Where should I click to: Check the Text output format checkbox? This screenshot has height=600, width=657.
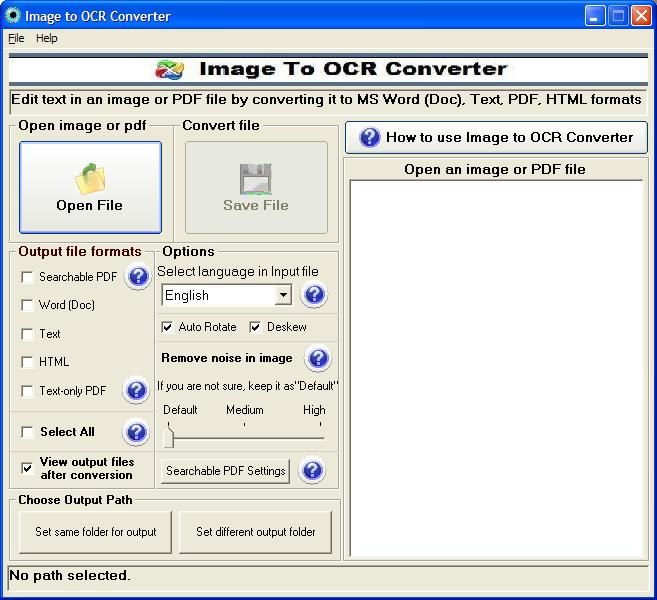(x=27, y=334)
